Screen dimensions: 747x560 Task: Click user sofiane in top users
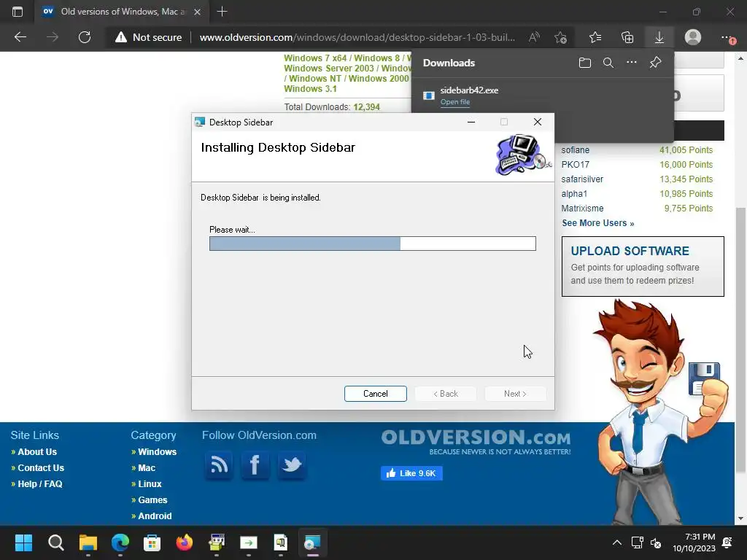pyautogui.click(x=575, y=150)
